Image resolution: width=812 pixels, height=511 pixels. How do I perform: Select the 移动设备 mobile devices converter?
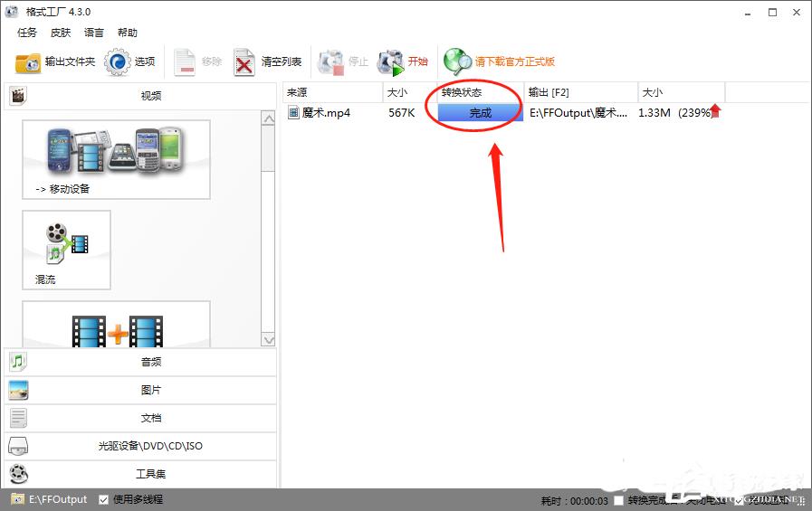point(116,159)
